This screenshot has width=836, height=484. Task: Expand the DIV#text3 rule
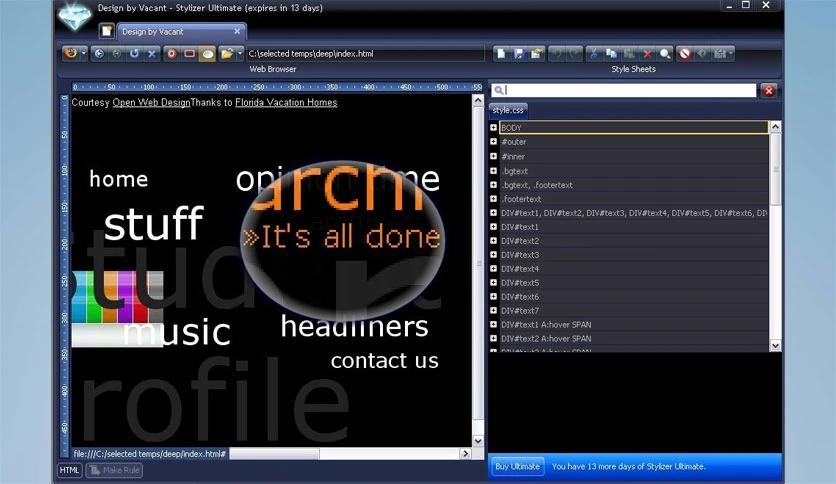point(494,254)
